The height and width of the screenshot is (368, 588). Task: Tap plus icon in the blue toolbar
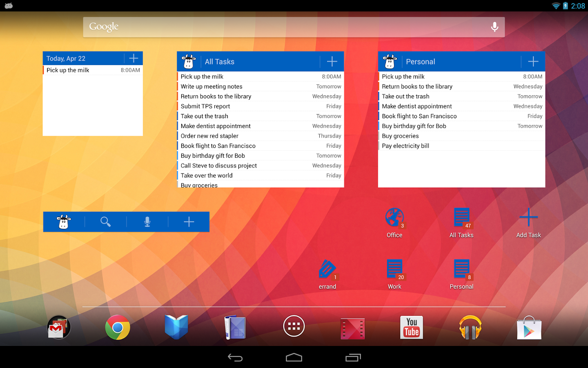(189, 222)
